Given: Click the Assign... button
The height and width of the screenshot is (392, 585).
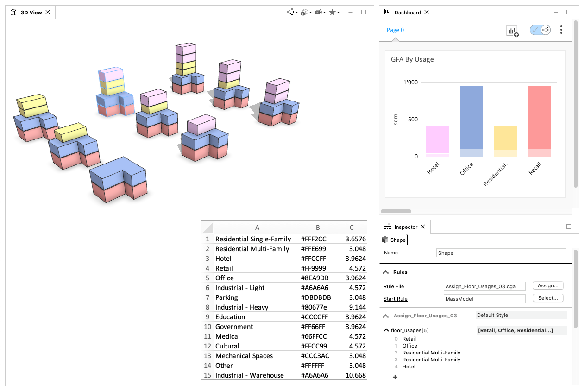Looking at the screenshot, I should 548,285.
